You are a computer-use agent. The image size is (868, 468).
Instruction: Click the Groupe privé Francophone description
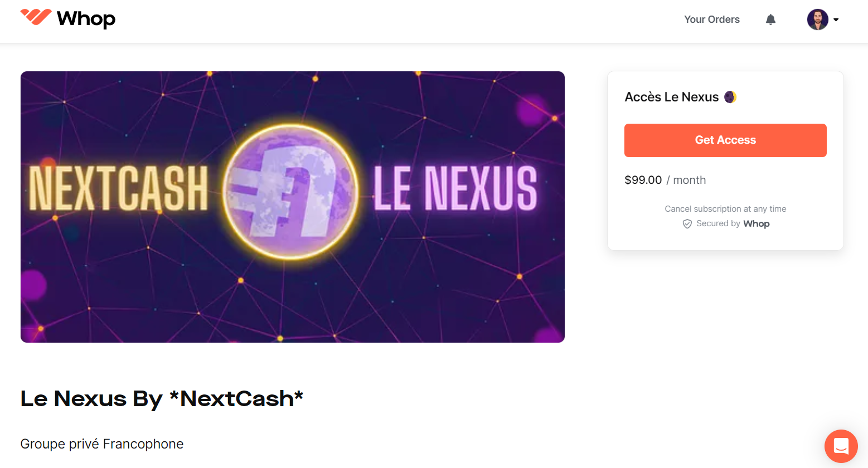102,444
